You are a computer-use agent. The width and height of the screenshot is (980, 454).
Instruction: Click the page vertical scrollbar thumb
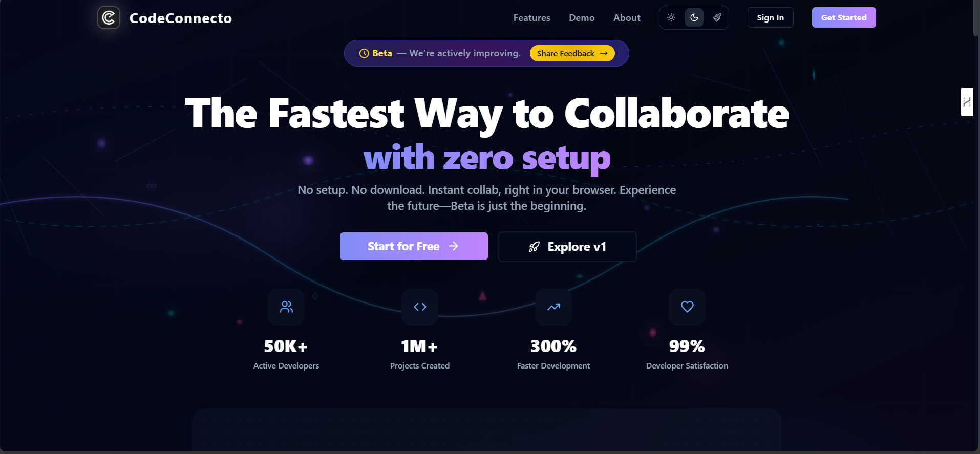pyautogui.click(x=976, y=18)
